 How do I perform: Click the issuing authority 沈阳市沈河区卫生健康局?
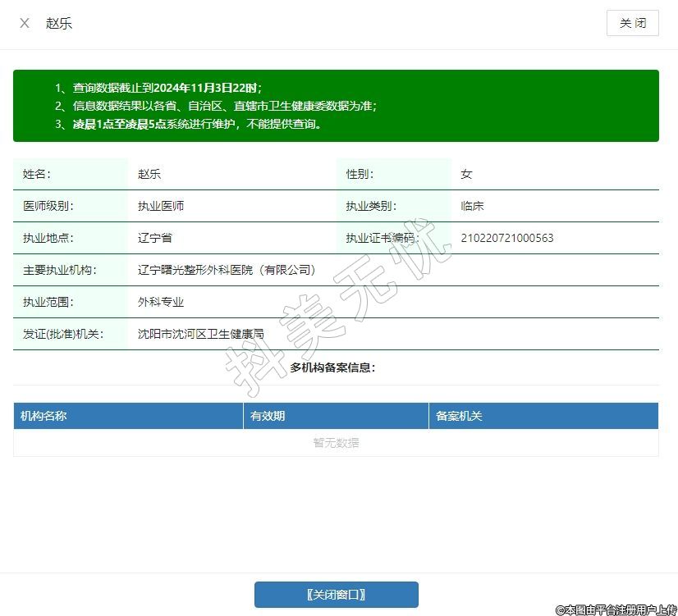[200, 334]
